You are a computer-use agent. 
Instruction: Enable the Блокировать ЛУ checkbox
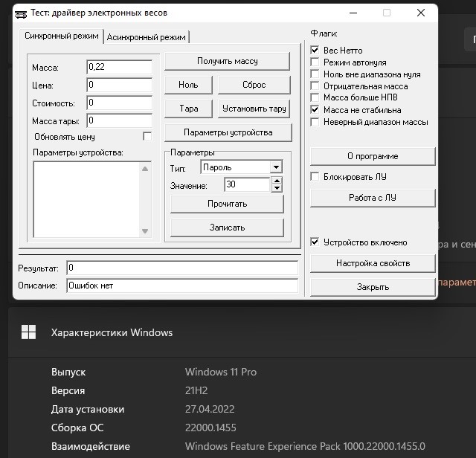pos(315,177)
